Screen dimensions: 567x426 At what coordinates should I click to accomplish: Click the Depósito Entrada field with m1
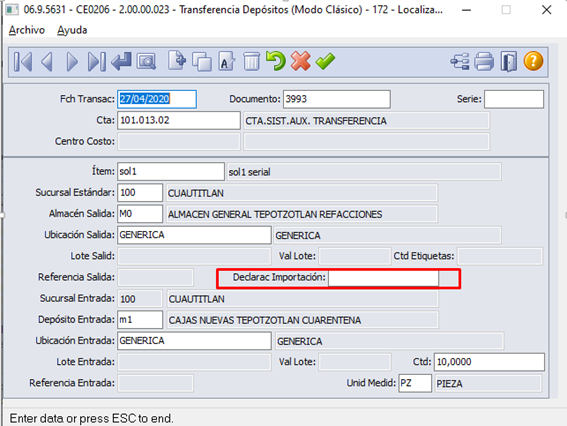[x=140, y=320]
